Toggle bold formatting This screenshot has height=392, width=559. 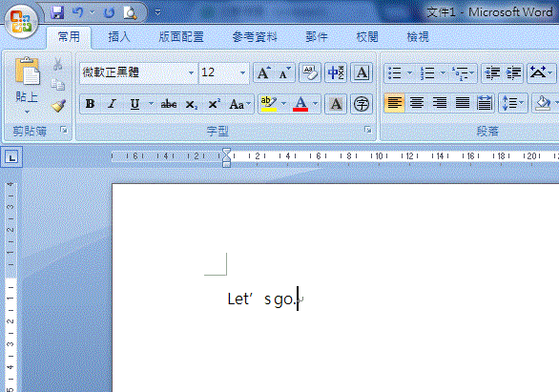tap(91, 104)
